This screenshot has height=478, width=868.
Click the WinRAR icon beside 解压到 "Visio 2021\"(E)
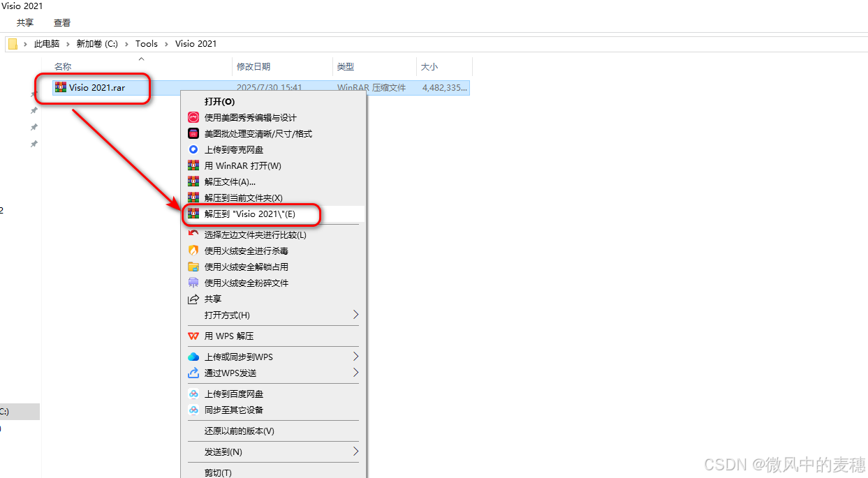(x=193, y=214)
